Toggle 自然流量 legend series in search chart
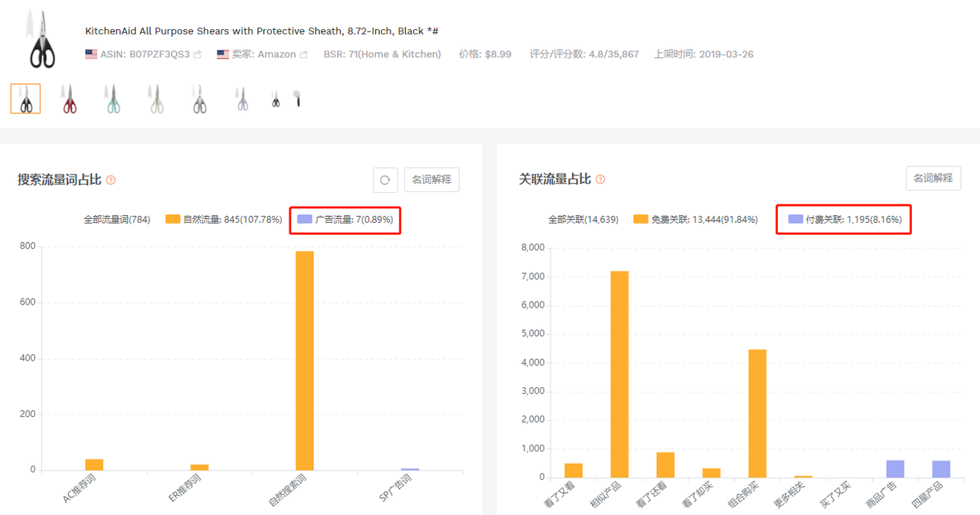Image resolution: width=980 pixels, height=515 pixels. pyautogui.click(x=224, y=220)
